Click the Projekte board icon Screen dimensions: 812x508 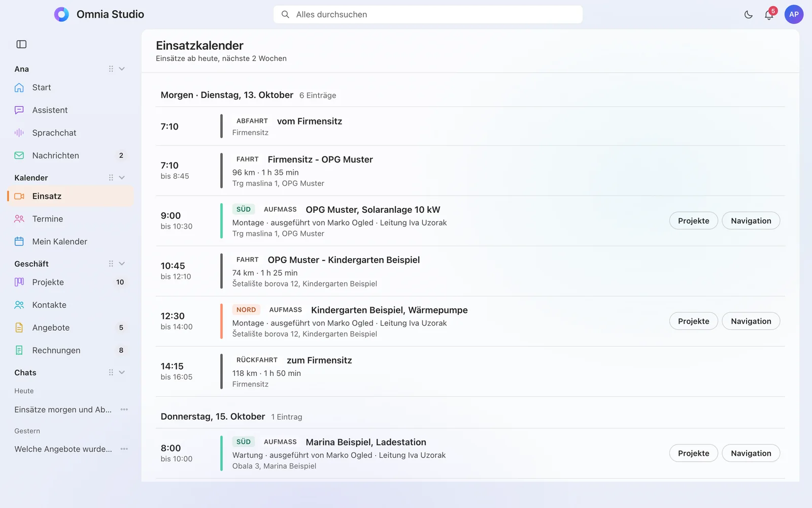coord(19,282)
